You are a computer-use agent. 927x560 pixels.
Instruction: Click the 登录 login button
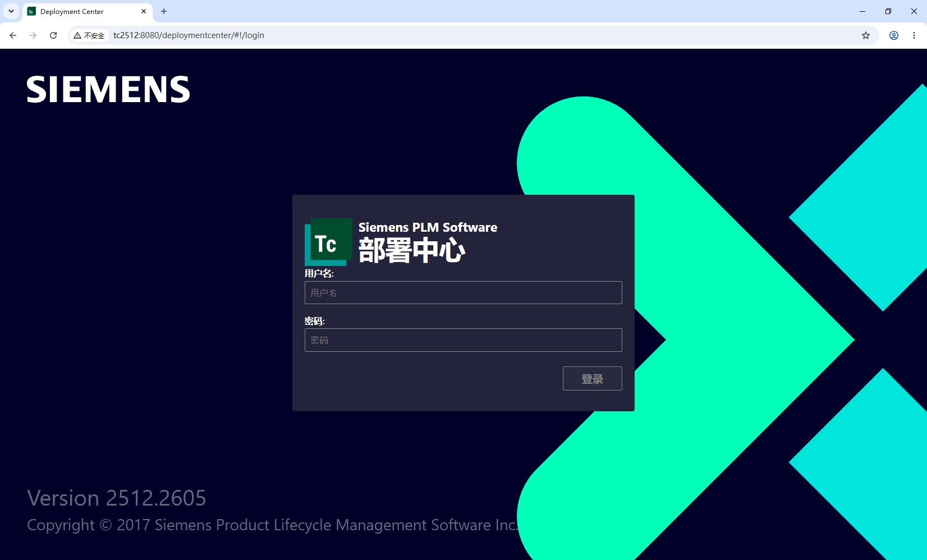point(592,379)
